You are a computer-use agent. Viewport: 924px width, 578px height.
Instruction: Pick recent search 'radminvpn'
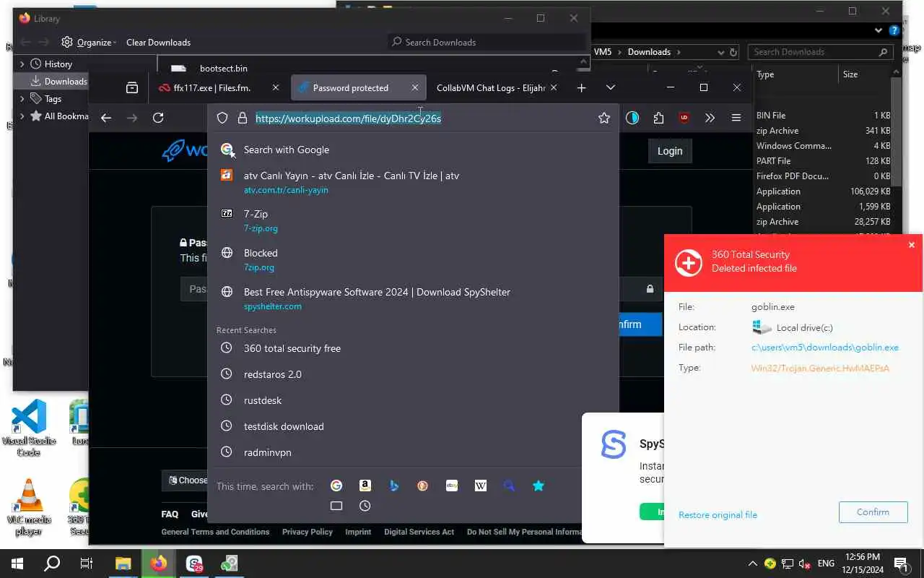click(x=413, y=452)
